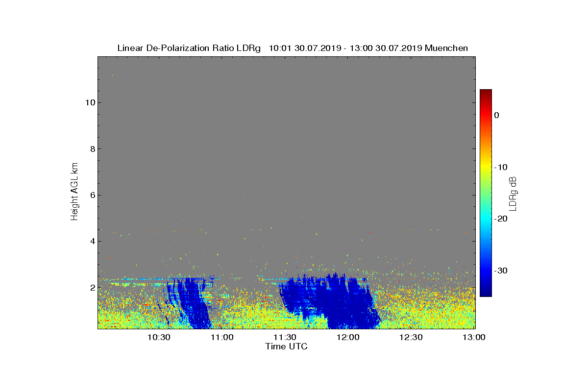Pick the dark blue bottom of colorbar
This screenshot has height=392, width=588.
[x=486, y=293]
